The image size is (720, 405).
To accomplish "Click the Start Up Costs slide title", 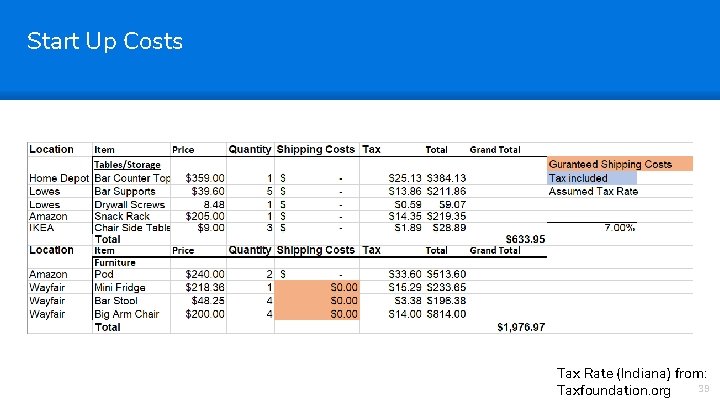I will coord(105,41).
